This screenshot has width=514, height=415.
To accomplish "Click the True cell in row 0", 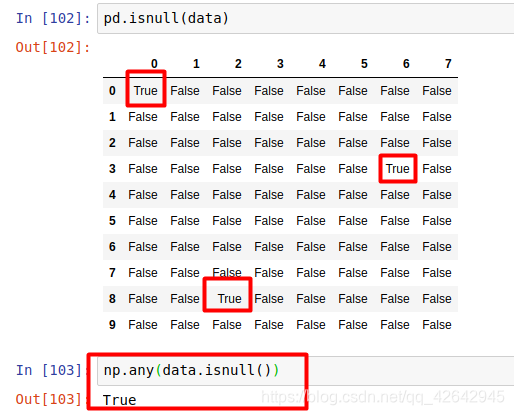I will coord(146,91).
